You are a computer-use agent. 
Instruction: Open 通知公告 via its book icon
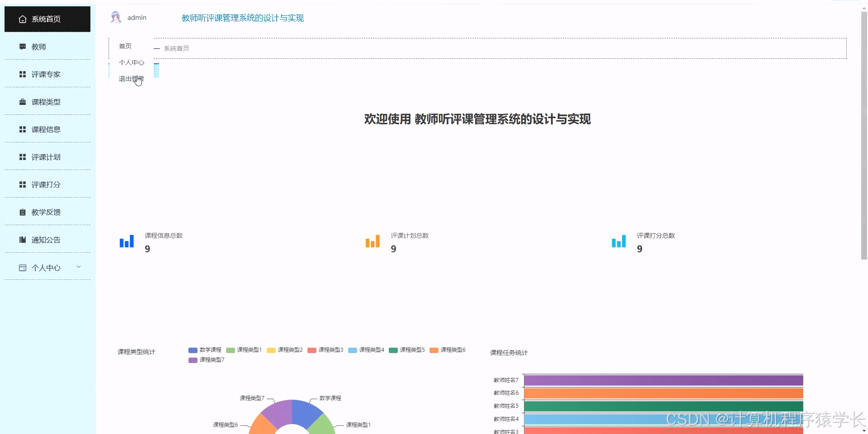23,240
